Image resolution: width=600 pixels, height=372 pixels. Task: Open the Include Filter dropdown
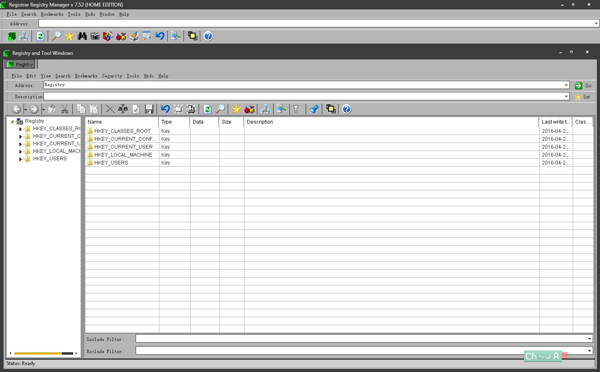click(589, 339)
